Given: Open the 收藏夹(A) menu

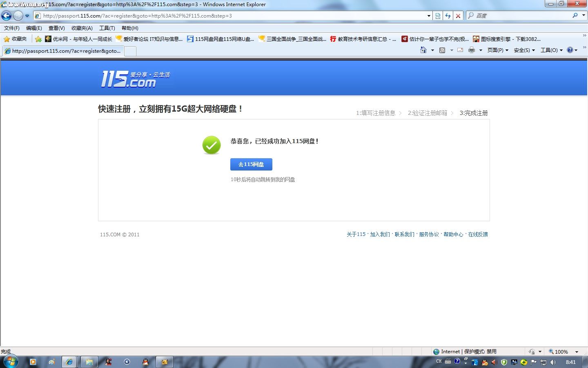Looking at the screenshot, I should (82, 28).
